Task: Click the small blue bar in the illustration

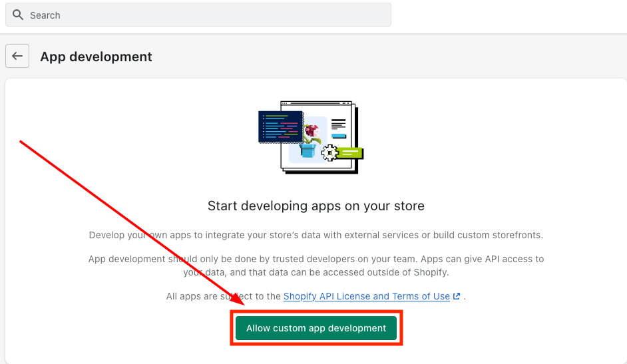Action: pyautogui.click(x=339, y=136)
